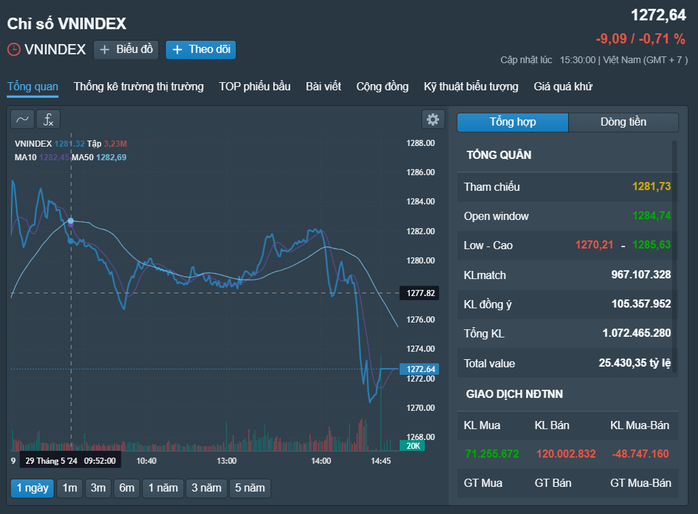The height and width of the screenshot is (514, 698).
Task: Click the VNINDEX legend value 1281.32
Action: (x=69, y=144)
